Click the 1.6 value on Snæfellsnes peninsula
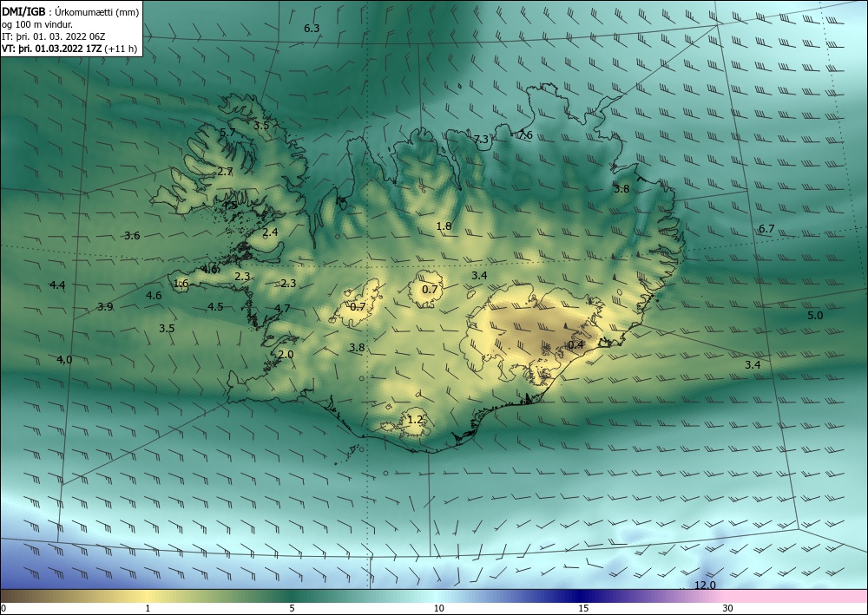Image resolution: width=868 pixels, height=615 pixels. 181,284
